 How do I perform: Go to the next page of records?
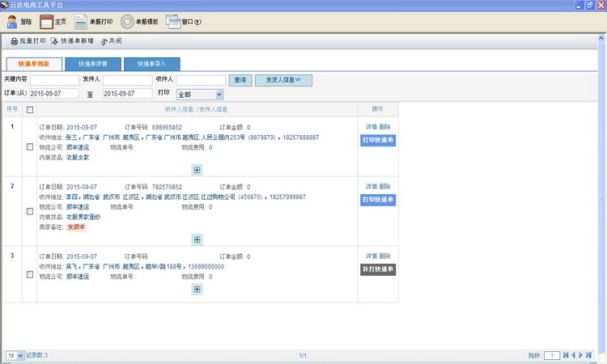point(582,355)
